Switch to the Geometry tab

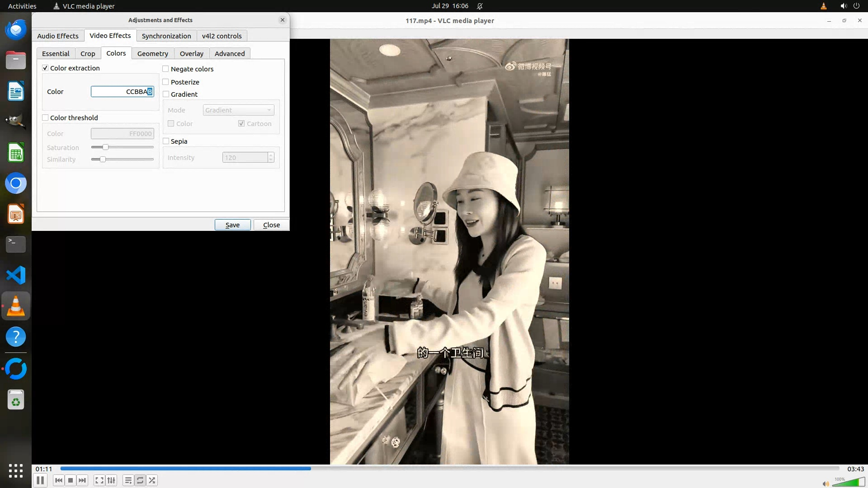tap(152, 54)
